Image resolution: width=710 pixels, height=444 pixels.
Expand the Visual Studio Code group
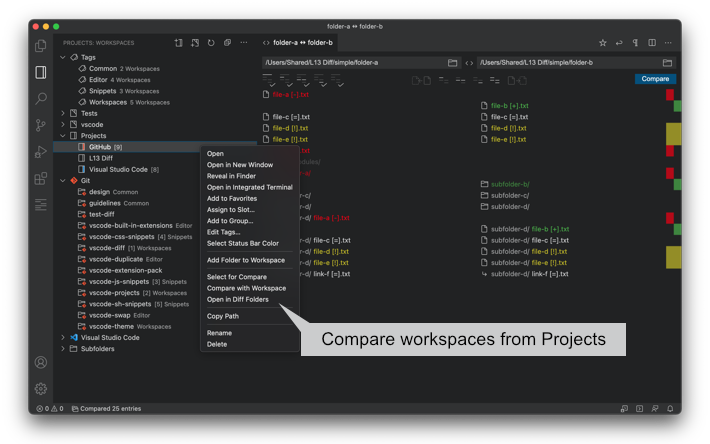click(63, 338)
